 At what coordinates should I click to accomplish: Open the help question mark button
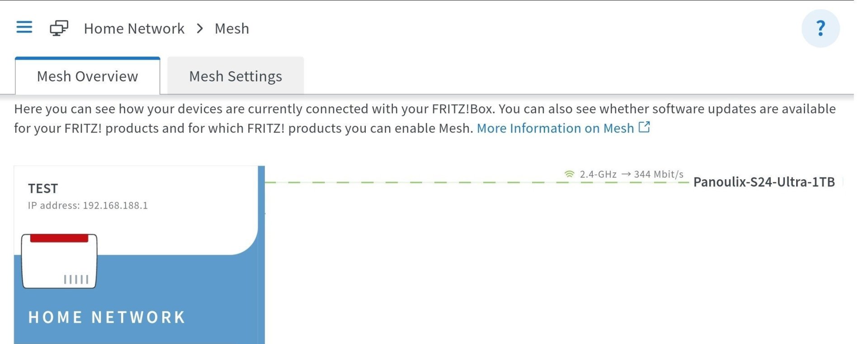pos(820,29)
